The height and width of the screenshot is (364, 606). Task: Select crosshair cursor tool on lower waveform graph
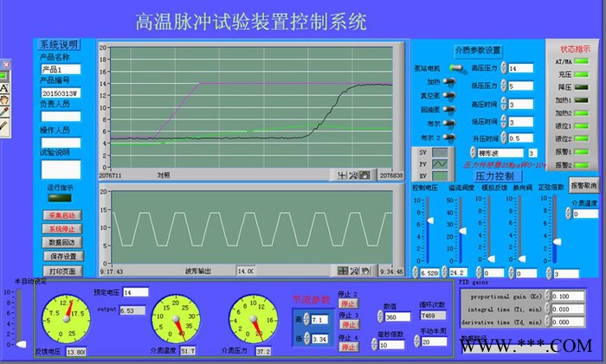pyautogui.click(x=343, y=271)
